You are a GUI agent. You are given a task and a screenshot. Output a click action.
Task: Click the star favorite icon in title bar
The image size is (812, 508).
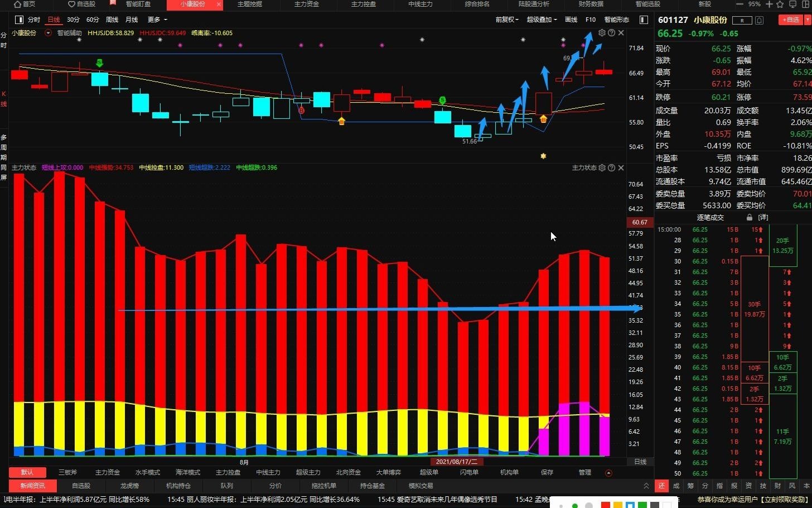780,4
